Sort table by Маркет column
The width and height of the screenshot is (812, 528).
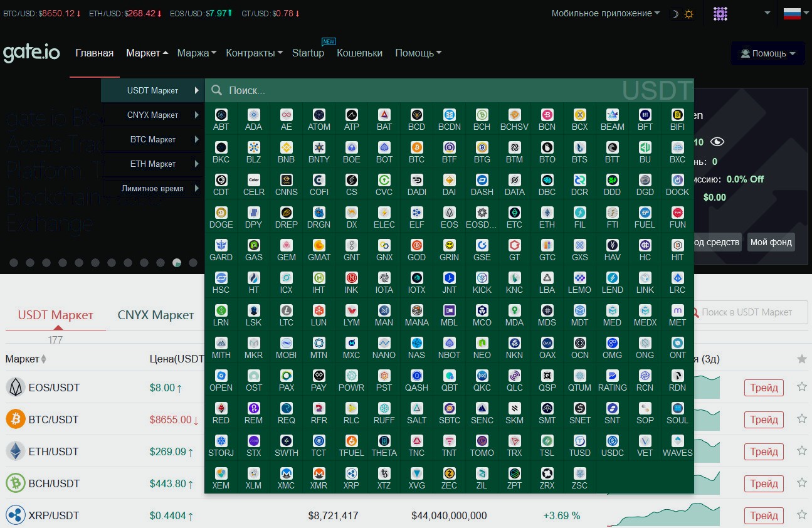tap(26, 359)
